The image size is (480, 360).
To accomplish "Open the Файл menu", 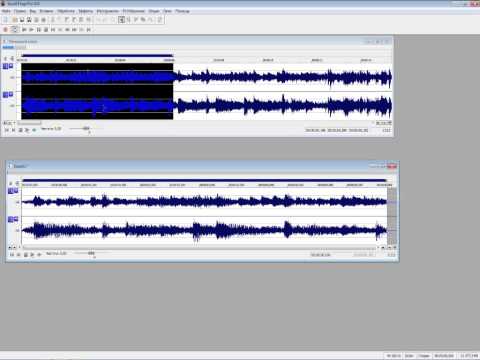I will [6, 11].
